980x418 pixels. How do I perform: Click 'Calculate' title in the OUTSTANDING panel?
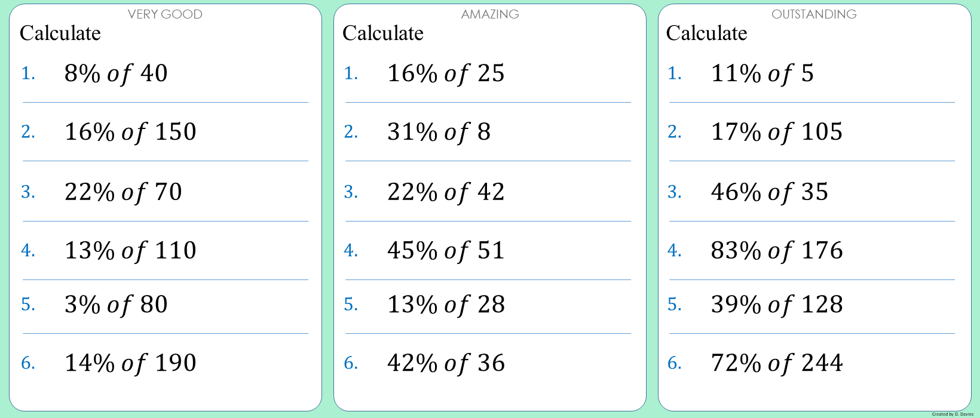pos(706,33)
